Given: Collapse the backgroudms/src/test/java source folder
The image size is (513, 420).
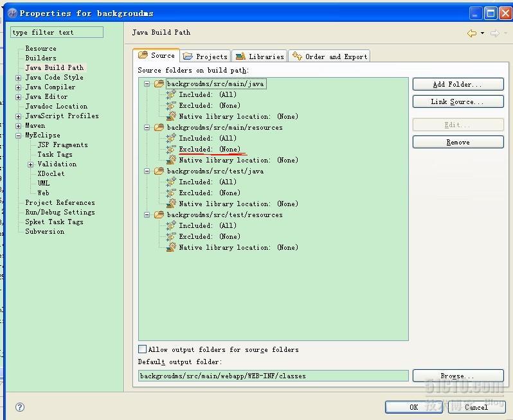Looking at the screenshot, I should point(147,171).
